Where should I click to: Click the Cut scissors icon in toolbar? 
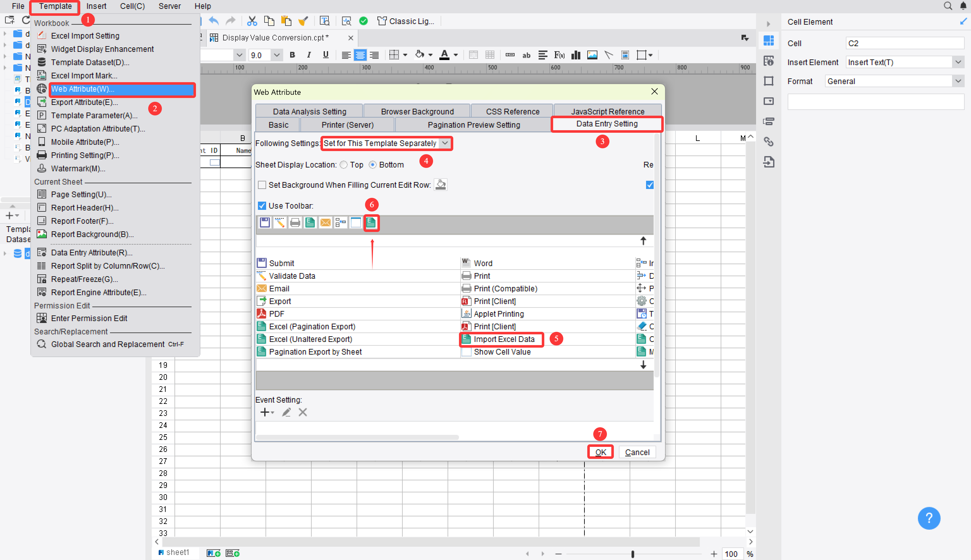click(x=252, y=21)
